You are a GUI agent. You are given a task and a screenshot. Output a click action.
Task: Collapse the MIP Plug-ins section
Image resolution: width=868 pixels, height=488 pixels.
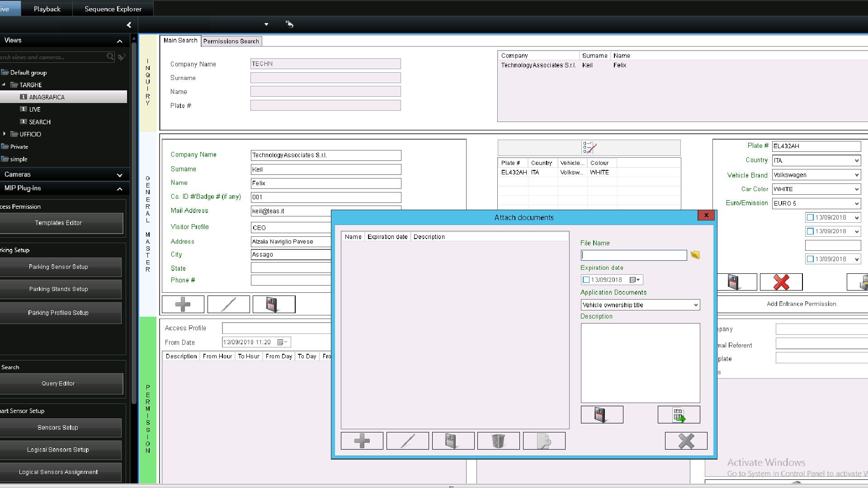click(x=119, y=189)
